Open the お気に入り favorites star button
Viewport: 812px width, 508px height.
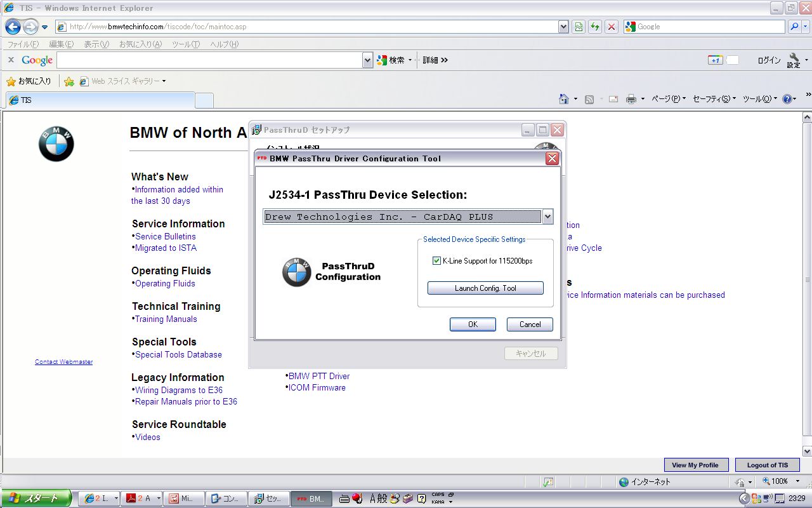tap(29, 81)
